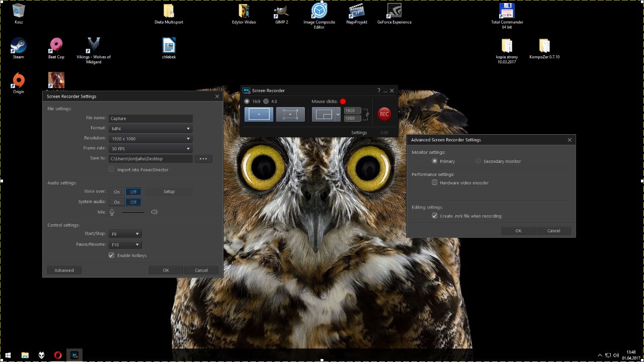This screenshot has height=362, width=644.
Task: Launch NapiProjekt shortcut
Action: point(357,14)
